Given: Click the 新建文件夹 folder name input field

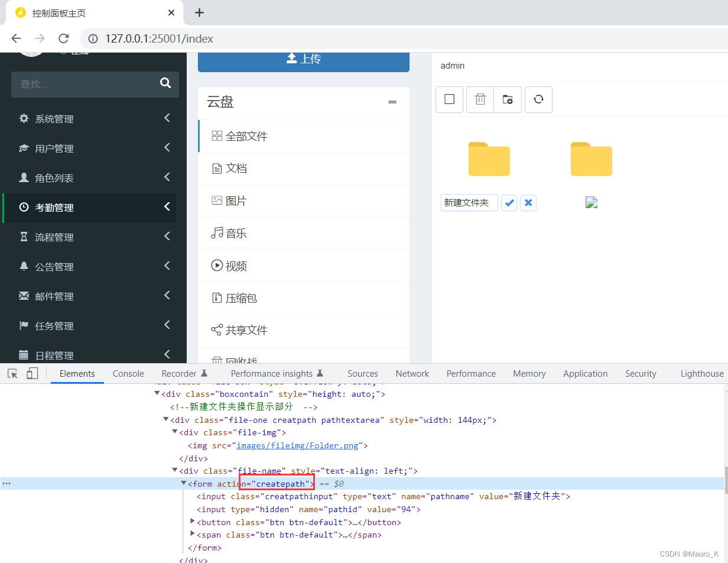Looking at the screenshot, I should coord(469,202).
